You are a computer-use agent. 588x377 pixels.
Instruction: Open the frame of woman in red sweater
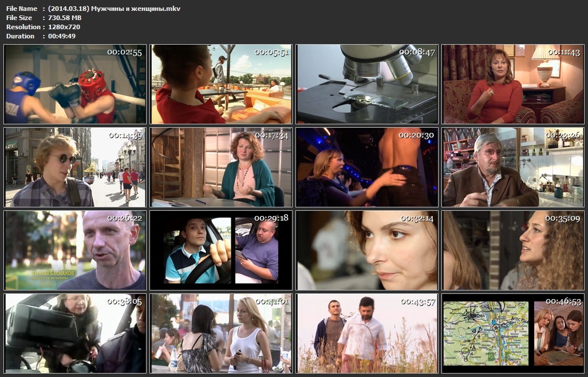point(513,84)
